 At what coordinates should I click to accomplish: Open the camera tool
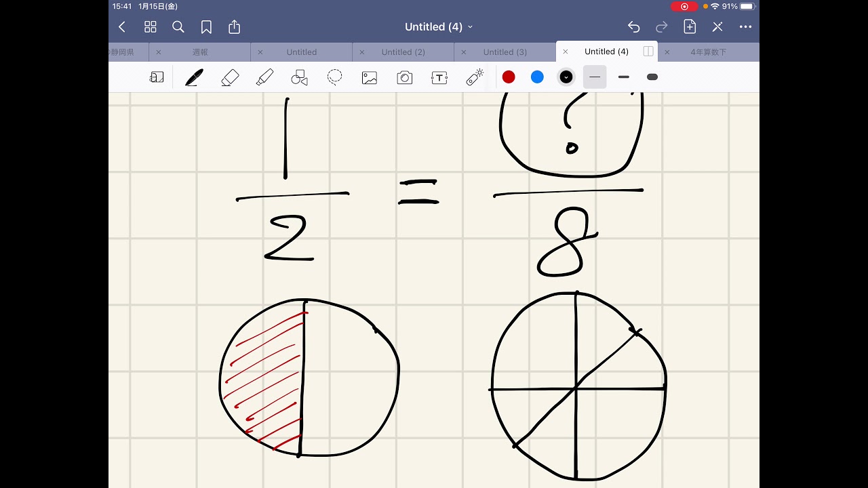tap(405, 78)
